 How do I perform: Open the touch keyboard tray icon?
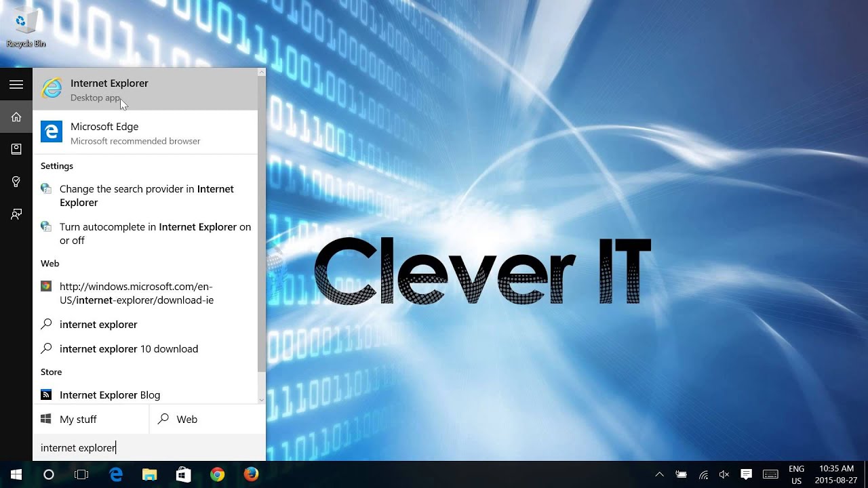tap(770, 474)
